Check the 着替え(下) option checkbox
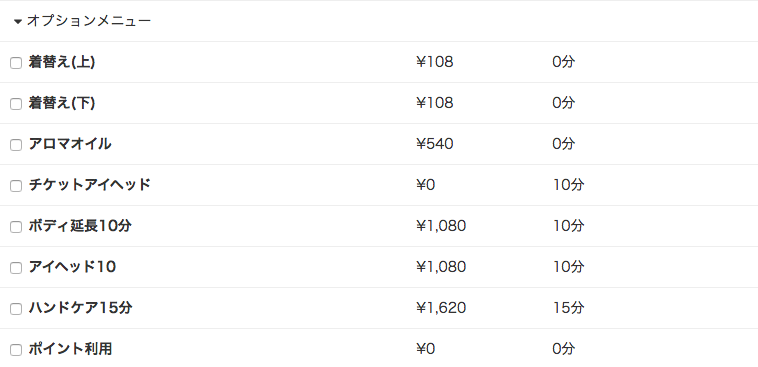 [x=16, y=104]
